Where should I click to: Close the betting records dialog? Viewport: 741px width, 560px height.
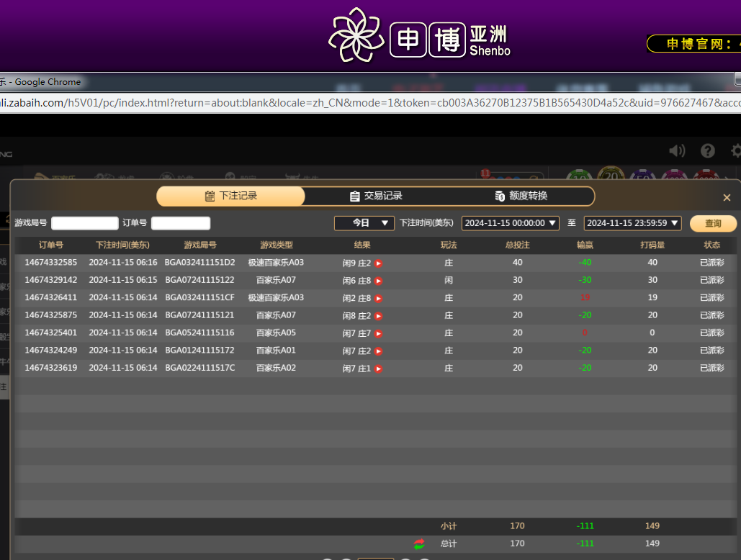point(727,198)
